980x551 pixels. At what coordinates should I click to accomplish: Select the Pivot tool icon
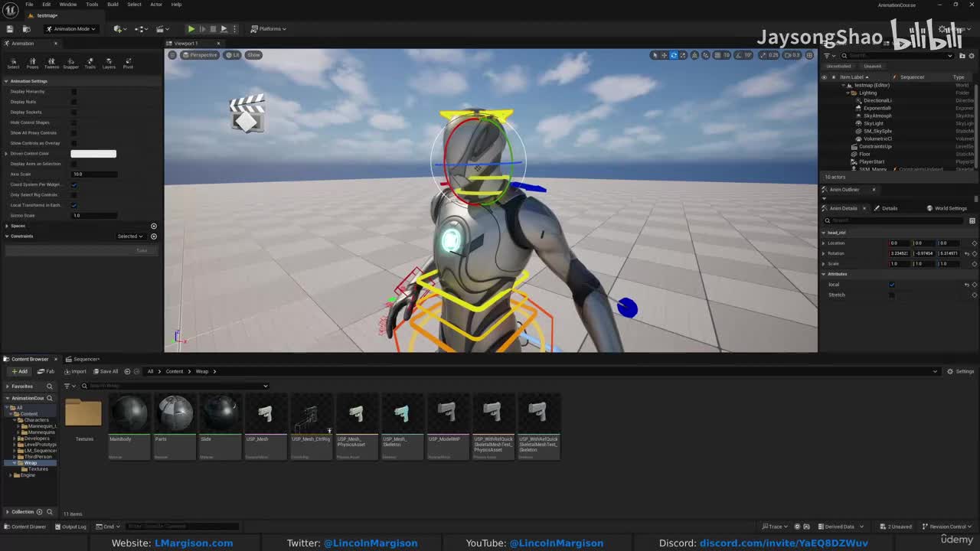tap(128, 63)
